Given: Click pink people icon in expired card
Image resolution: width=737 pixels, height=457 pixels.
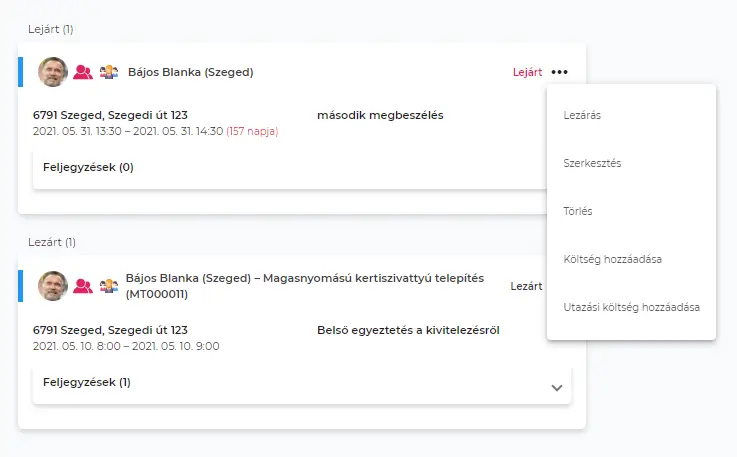Looking at the screenshot, I should tap(83, 72).
